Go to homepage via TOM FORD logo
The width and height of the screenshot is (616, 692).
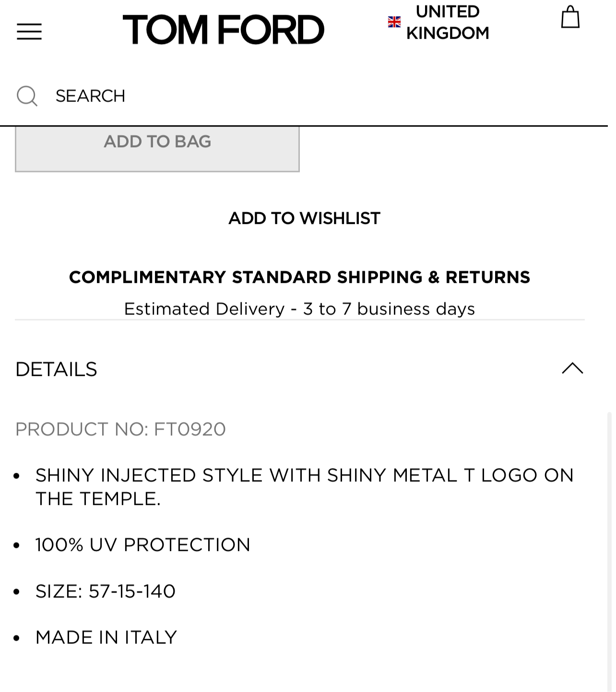pos(224,30)
